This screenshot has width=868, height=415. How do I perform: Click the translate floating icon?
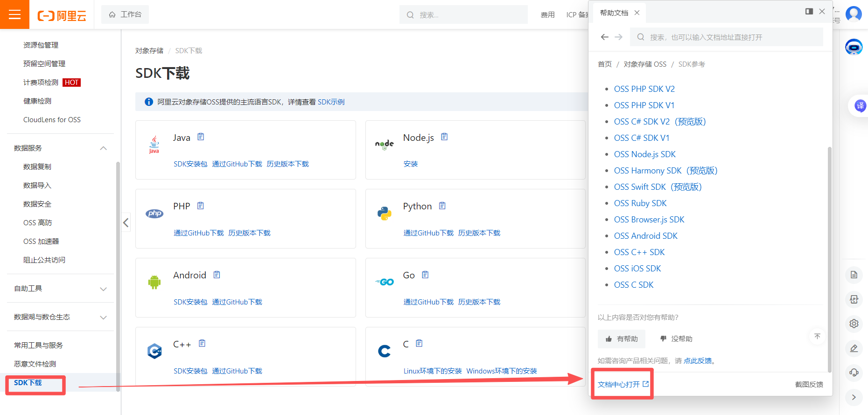[860, 106]
